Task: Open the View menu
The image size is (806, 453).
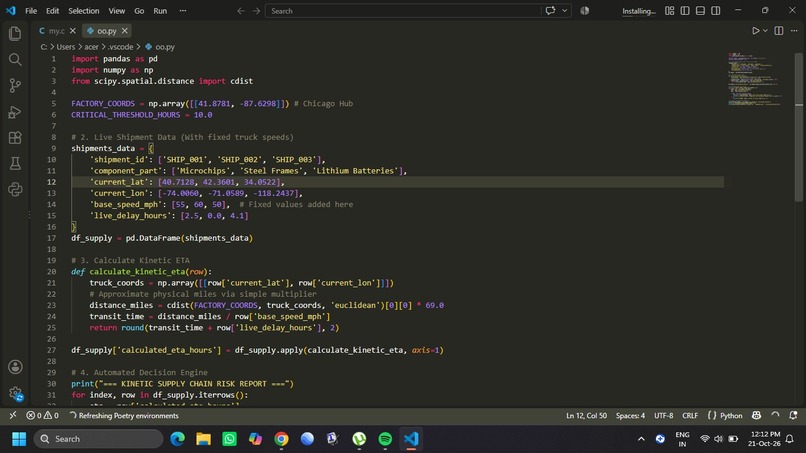Action: (x=117, y=11)
